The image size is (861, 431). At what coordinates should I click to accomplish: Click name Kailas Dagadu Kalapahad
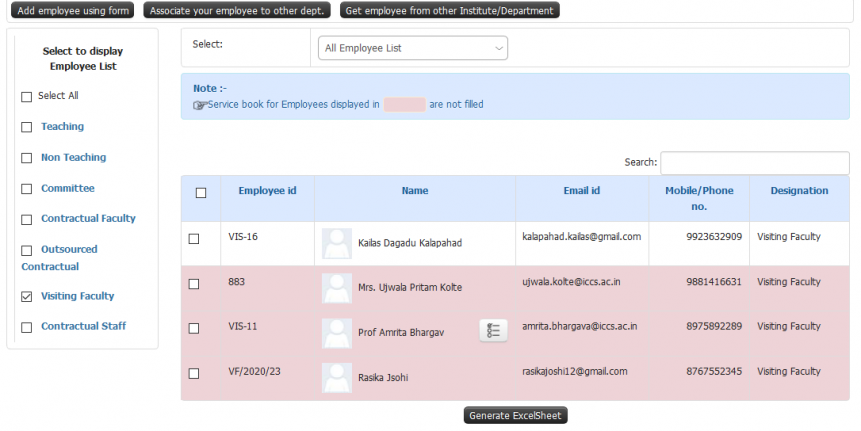click(410, 243)
